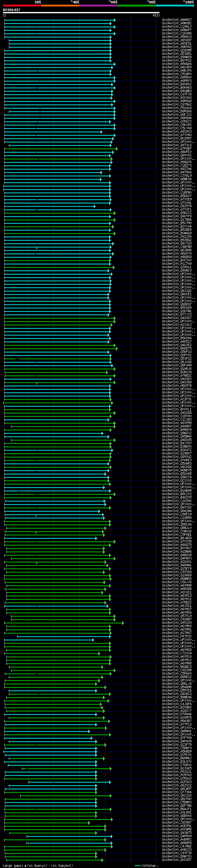The width and height of the screenshot is (197, 868).
Task: Click the green ~80% identity legend segment
Action: coord(137,6)
